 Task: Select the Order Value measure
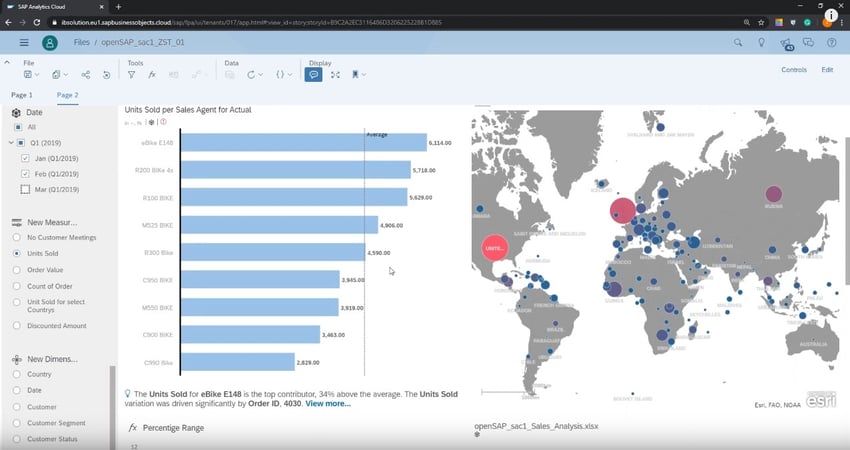(17, 269)
